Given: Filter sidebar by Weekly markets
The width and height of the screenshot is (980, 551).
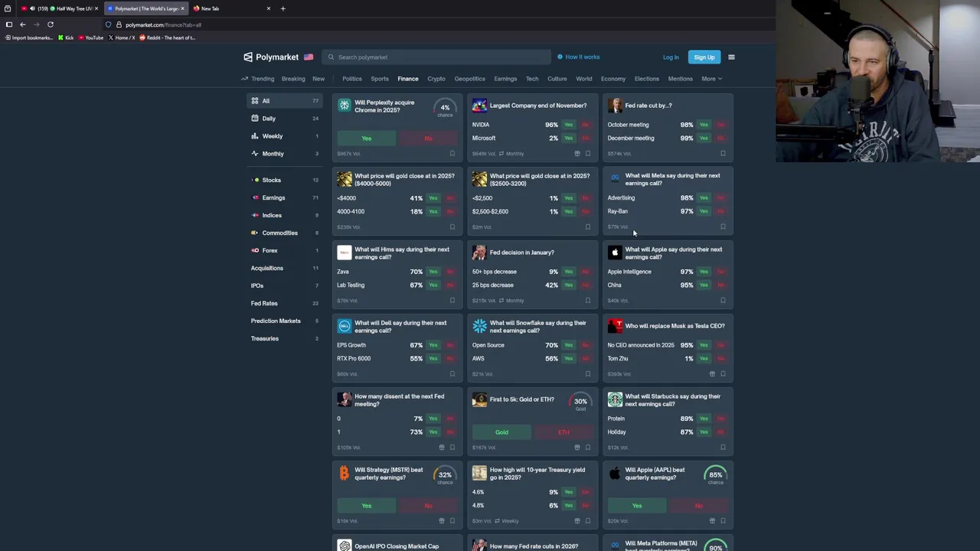Looking at the screenshot, I should coord(283,136).
